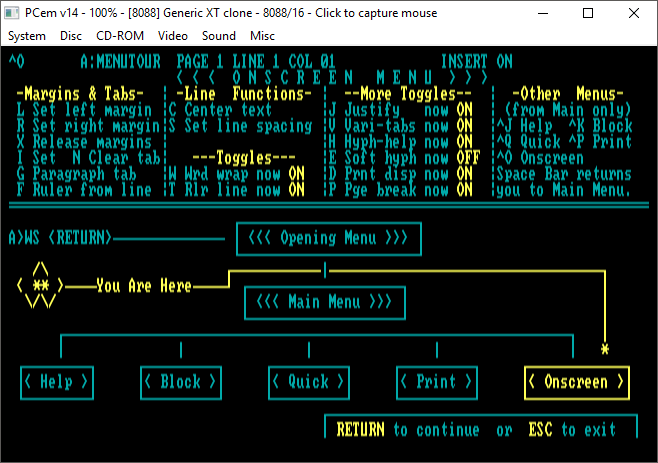Minimize the PCem window
This screenshot has width=658, height=463.
point(543,13)
